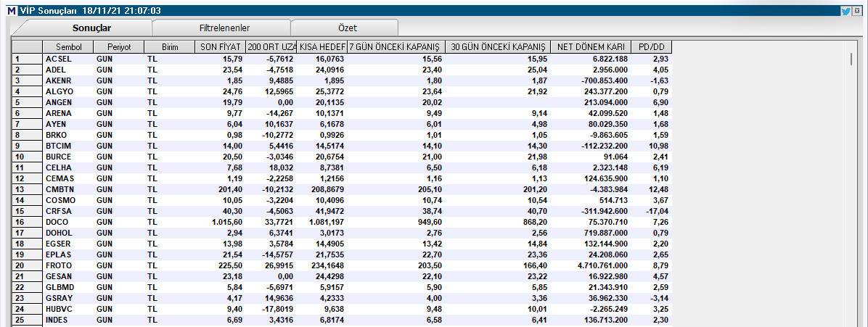Select the ALGYO symbol cell
The image size is (868, 327).
point(59,91)
